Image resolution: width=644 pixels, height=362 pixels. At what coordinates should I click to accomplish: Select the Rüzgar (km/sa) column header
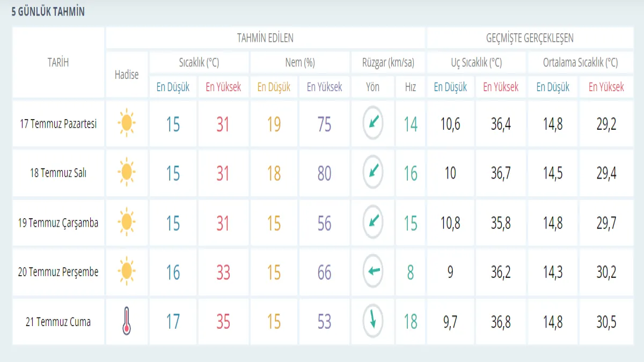[389, 63]
